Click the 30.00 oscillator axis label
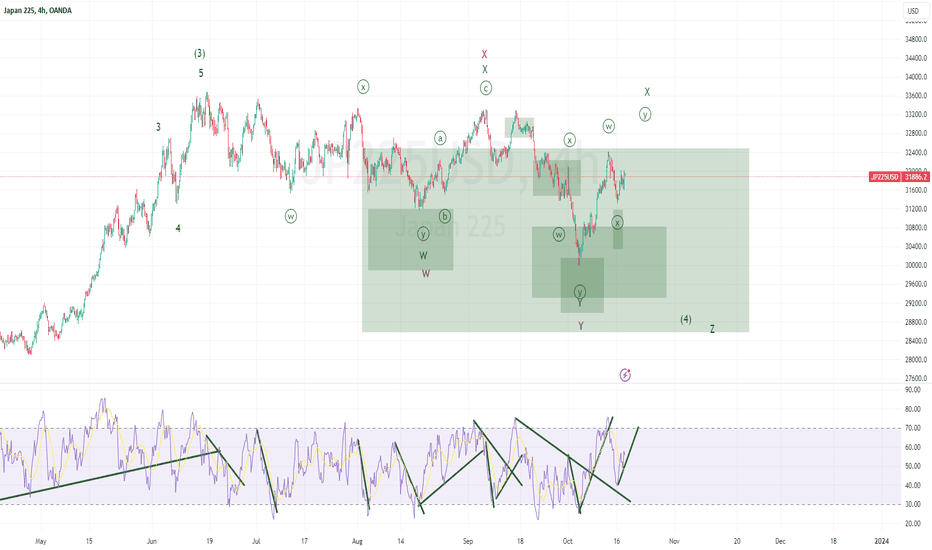 click(x=912, y=504)
